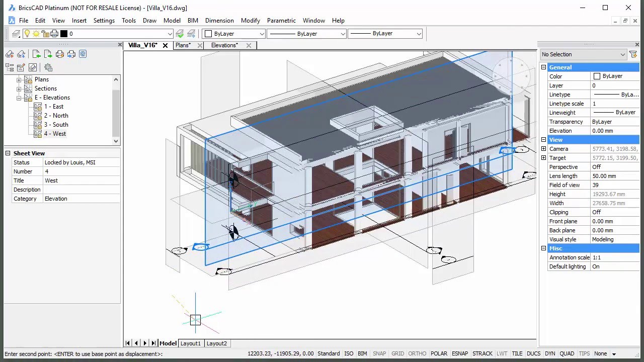Toggle the layer on/off lightbulb icon

tap(27, 34)
